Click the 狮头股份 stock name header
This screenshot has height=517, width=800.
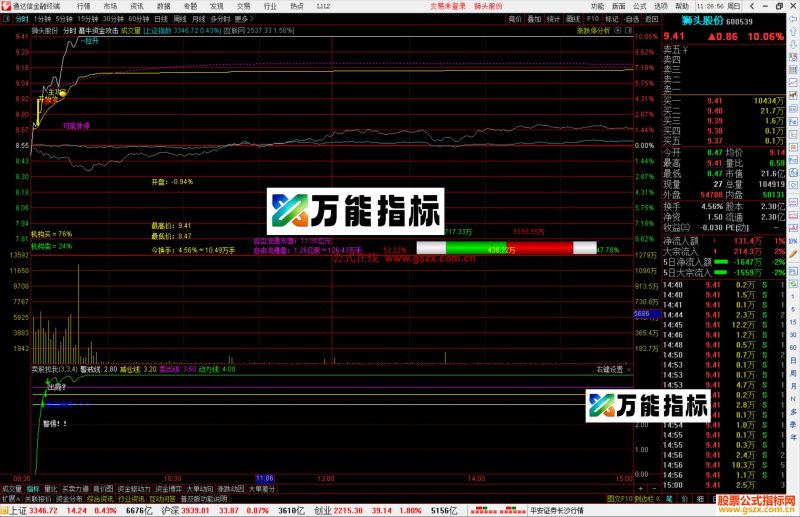tap(703, 21)
